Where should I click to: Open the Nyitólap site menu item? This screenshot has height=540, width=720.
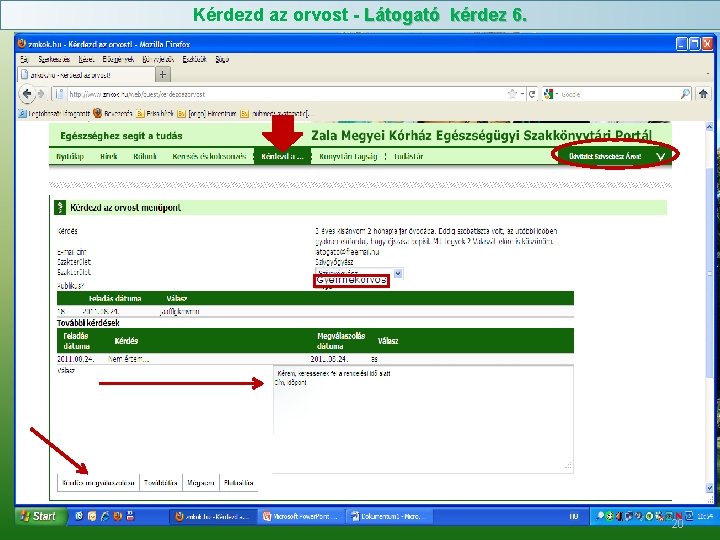point(70,157)
